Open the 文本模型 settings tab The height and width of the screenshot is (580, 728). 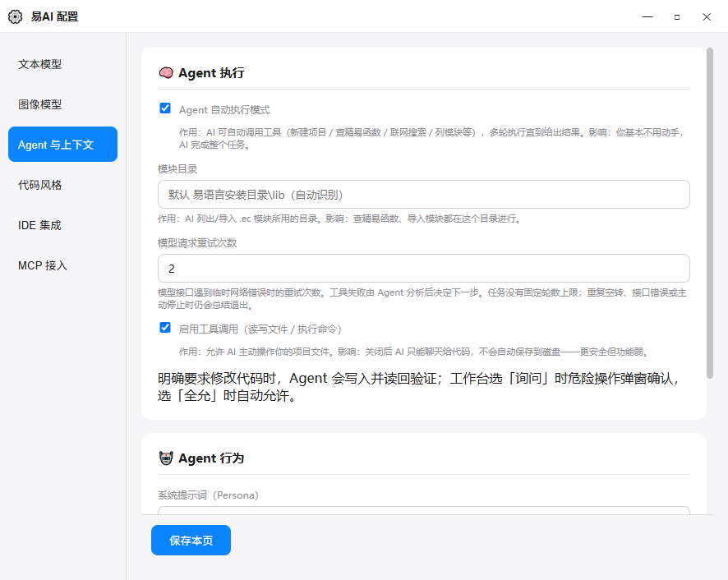[x=62, y=64]
